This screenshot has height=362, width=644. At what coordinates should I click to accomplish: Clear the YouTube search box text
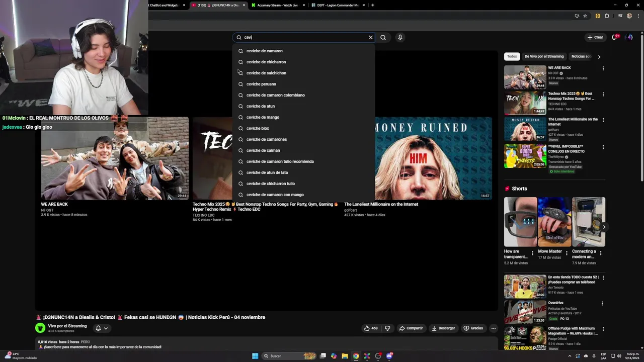(371, 37)
